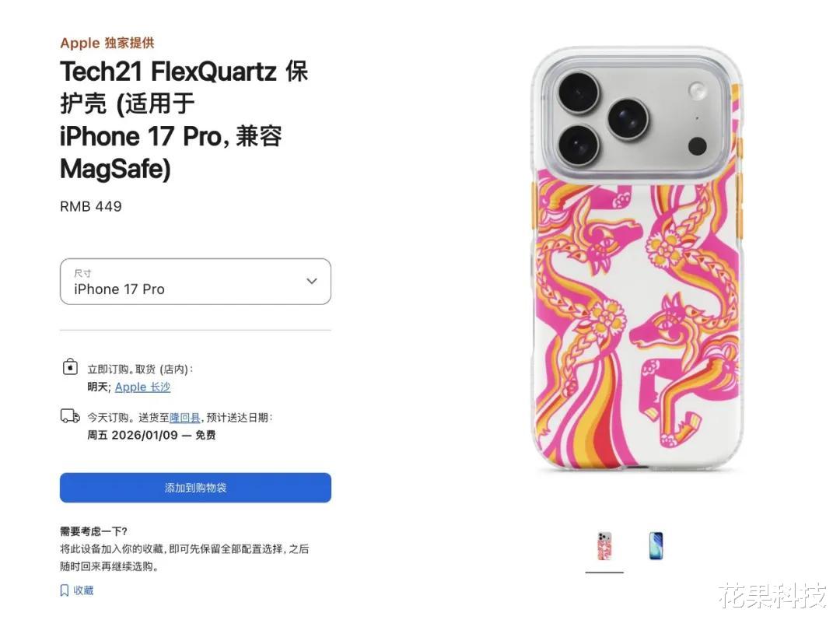The width and height of the screenshot is (840, 627).
Task: Select the patterned case thumbnail
Action: click(604, 546)
